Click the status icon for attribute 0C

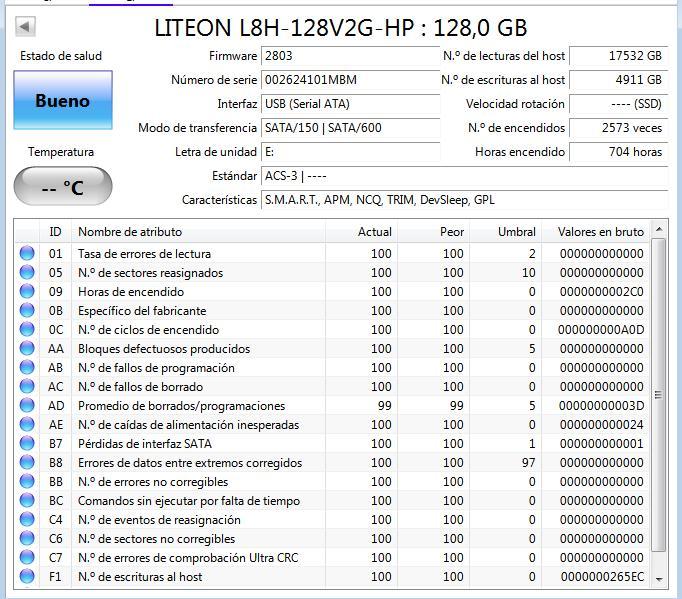[27, 329]
